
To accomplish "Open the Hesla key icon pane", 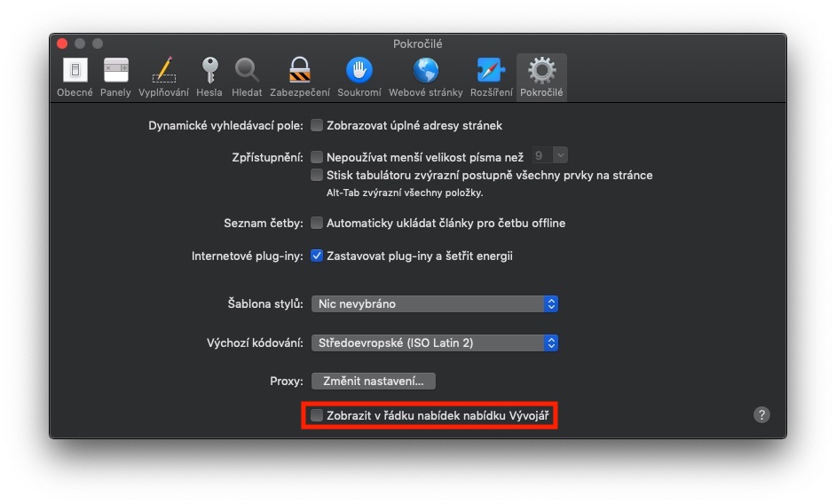I will 209,77.
